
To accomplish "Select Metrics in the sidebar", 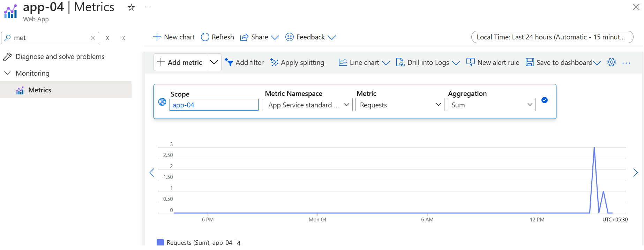I will (66, 90).
